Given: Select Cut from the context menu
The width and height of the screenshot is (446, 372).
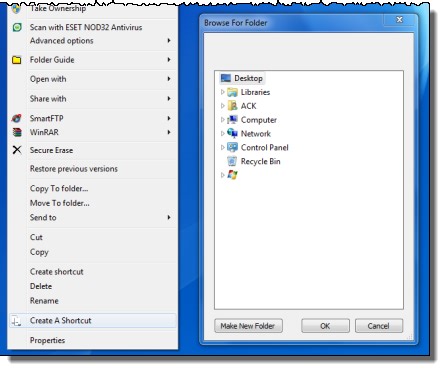Looking at the screenshot, I should (x=36, y=237).
